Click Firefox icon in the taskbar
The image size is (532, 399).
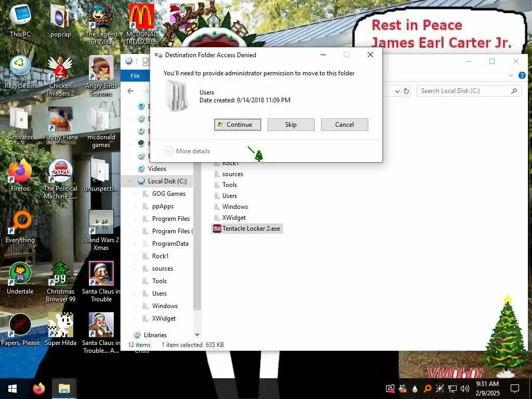pos(39,389)
